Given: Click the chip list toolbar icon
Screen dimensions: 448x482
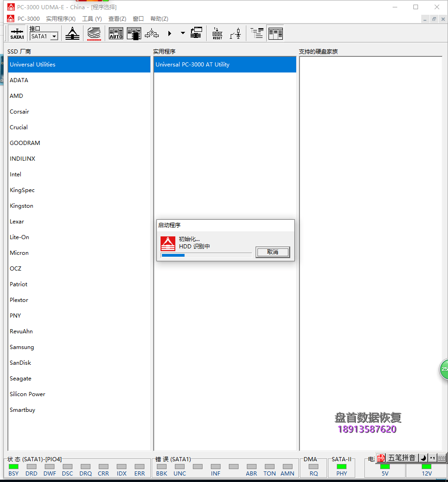Looking at the screenshot, I should coord(134,34).
